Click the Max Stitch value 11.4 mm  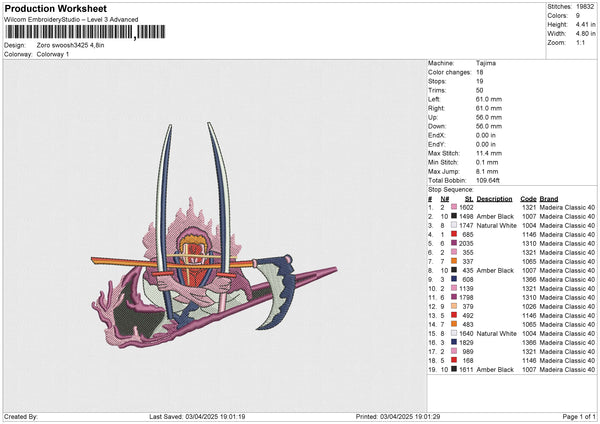coord(489,153)
